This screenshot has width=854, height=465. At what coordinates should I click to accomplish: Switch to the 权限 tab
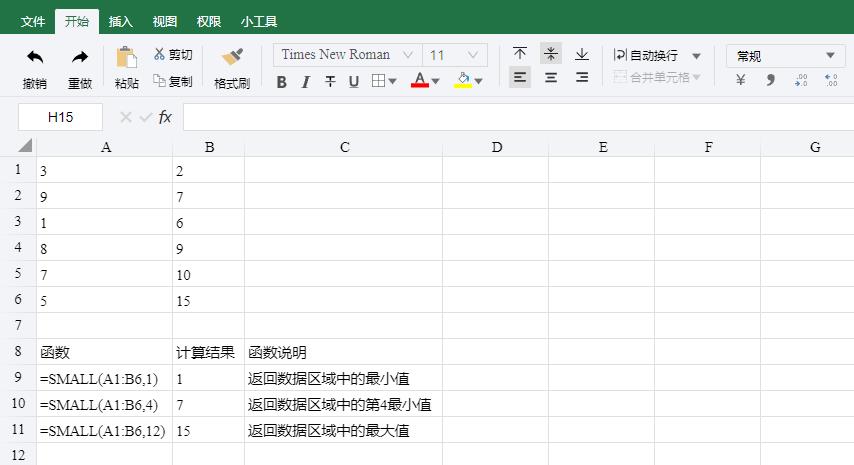209,21
